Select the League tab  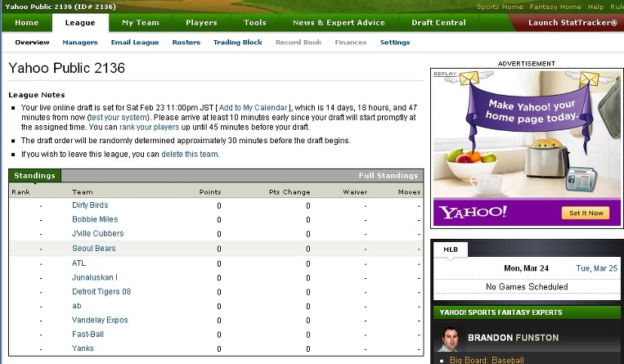pos(80,23)
